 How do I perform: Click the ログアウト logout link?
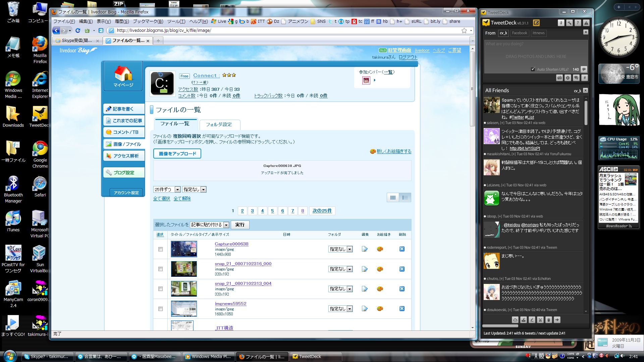coord(408,57)
